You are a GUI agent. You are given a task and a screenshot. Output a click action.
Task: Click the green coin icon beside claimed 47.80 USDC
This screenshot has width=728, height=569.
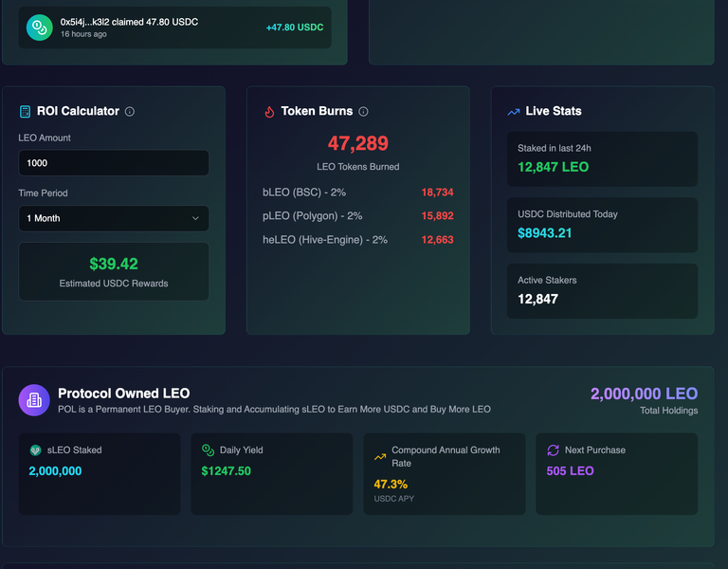click(40, 28)
